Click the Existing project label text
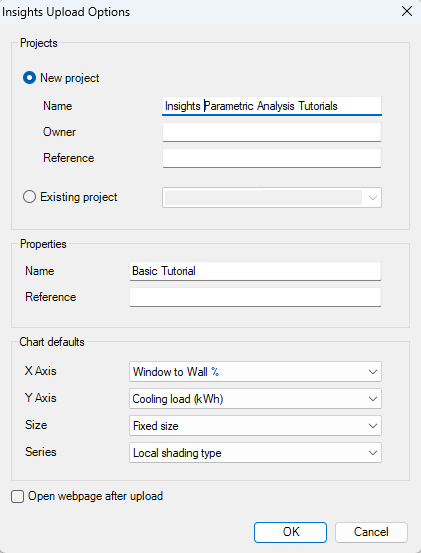The image size is (421, 553). coord(79,197)
